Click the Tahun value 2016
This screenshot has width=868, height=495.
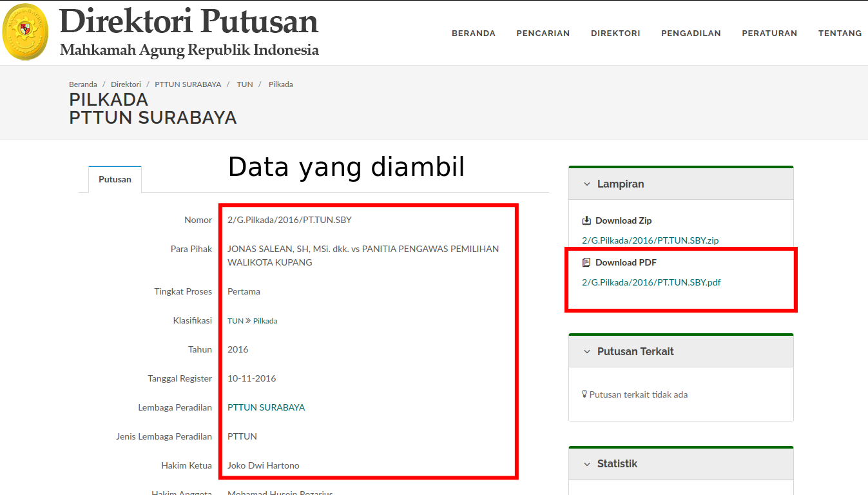tap(238, 349)
